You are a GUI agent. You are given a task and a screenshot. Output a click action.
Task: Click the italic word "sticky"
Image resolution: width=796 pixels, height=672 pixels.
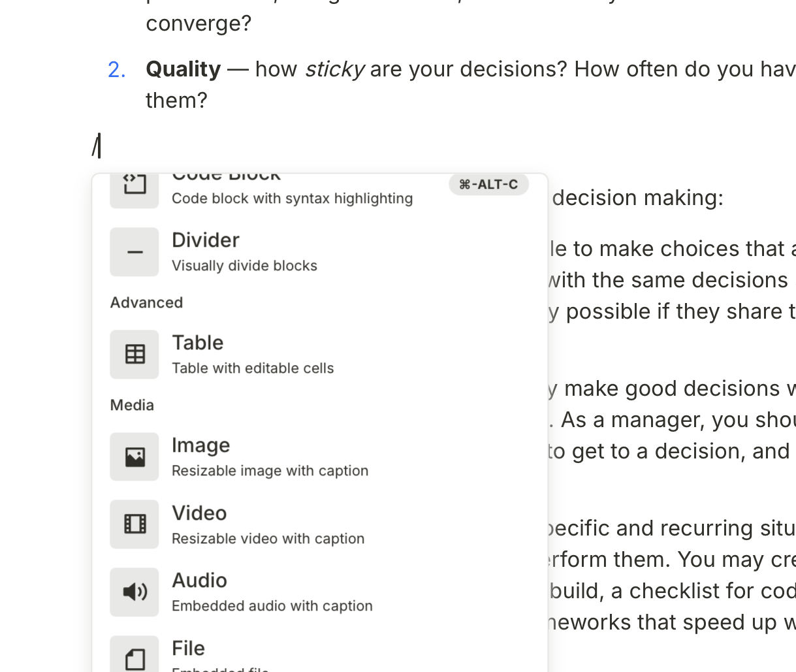pos(334,69)
